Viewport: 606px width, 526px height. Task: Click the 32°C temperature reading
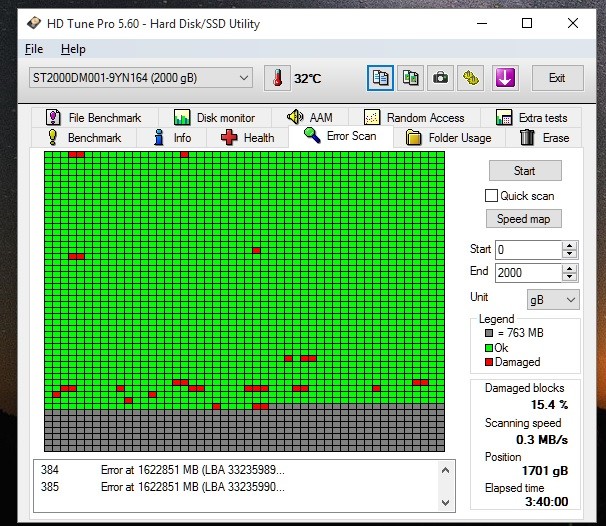307,78
